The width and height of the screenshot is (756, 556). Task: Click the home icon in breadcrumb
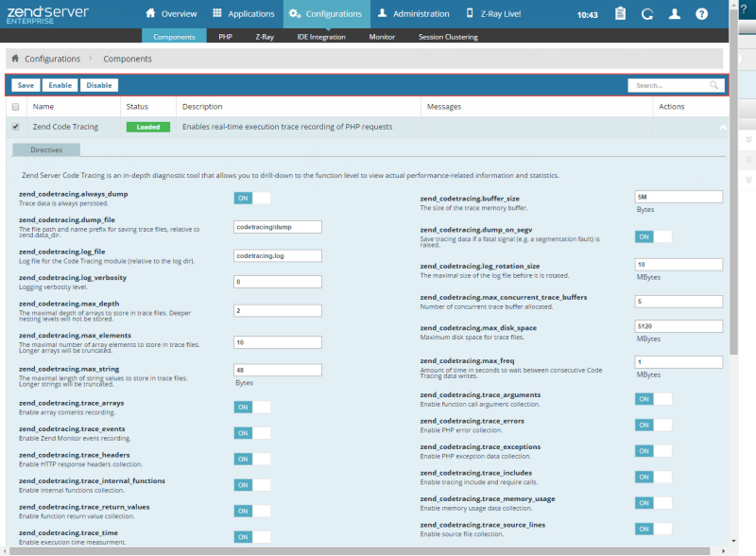tap(15, 59)
